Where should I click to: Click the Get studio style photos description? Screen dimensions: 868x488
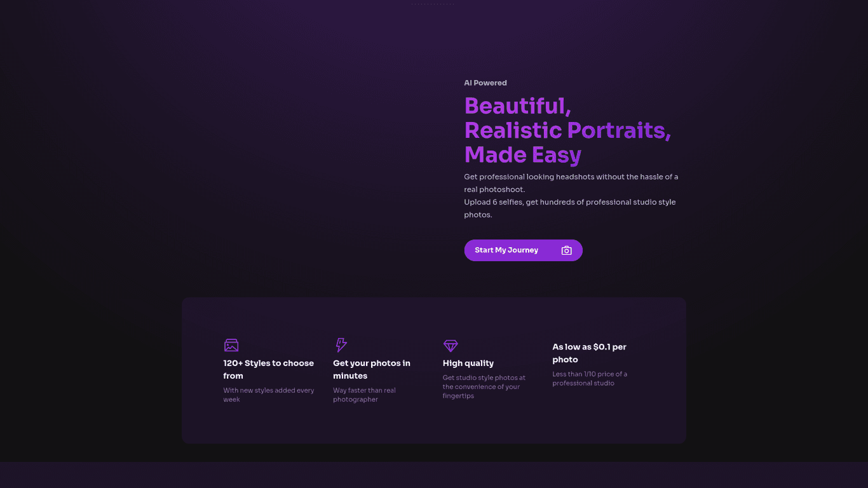click(x=484, y=386)
